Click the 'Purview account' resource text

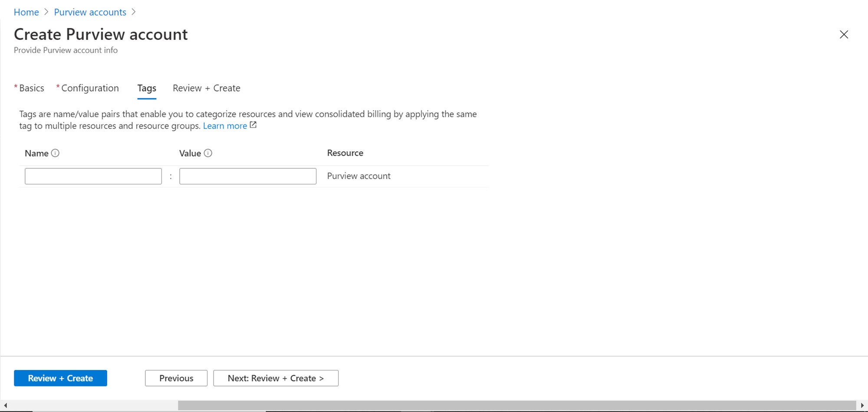click(x=359, y=176)
